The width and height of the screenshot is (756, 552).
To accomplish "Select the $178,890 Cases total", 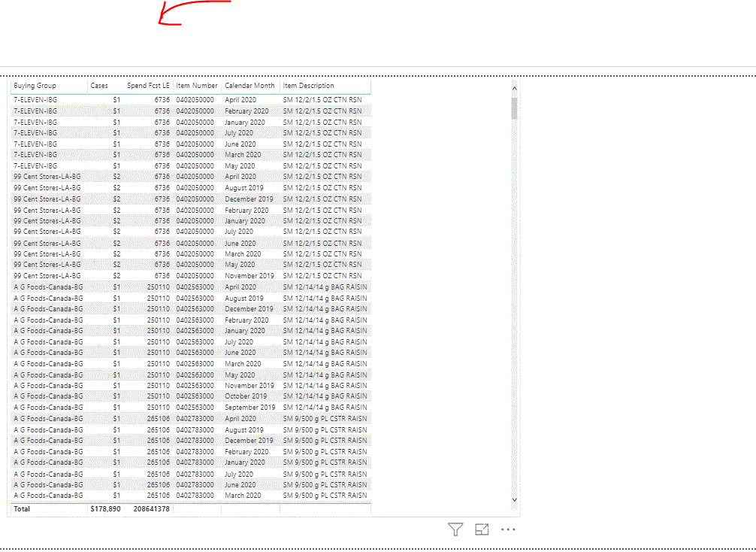I will pos(106,509).
